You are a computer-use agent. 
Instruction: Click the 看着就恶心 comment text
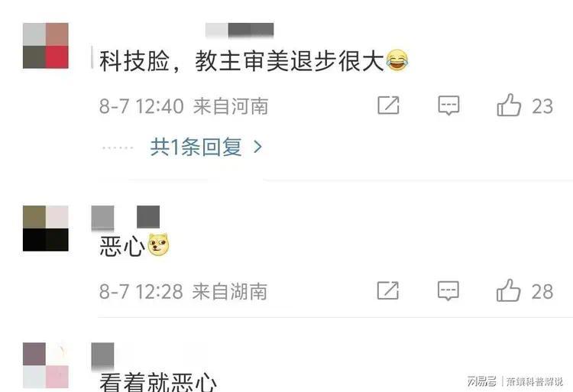(x=158, y=382)
